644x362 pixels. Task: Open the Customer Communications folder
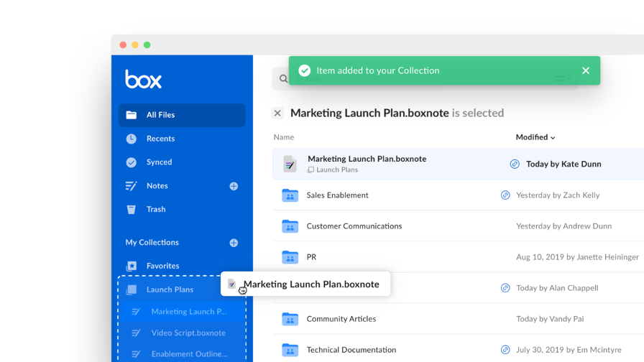354,226
